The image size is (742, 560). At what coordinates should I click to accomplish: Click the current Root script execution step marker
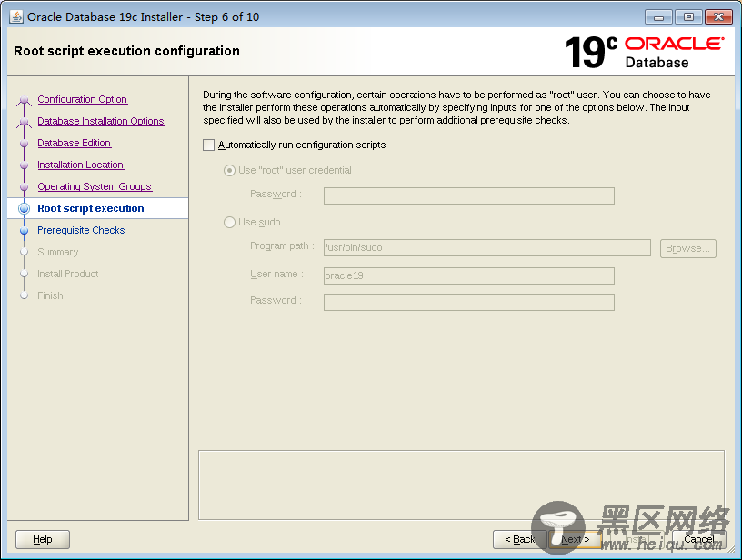(25, 208)
